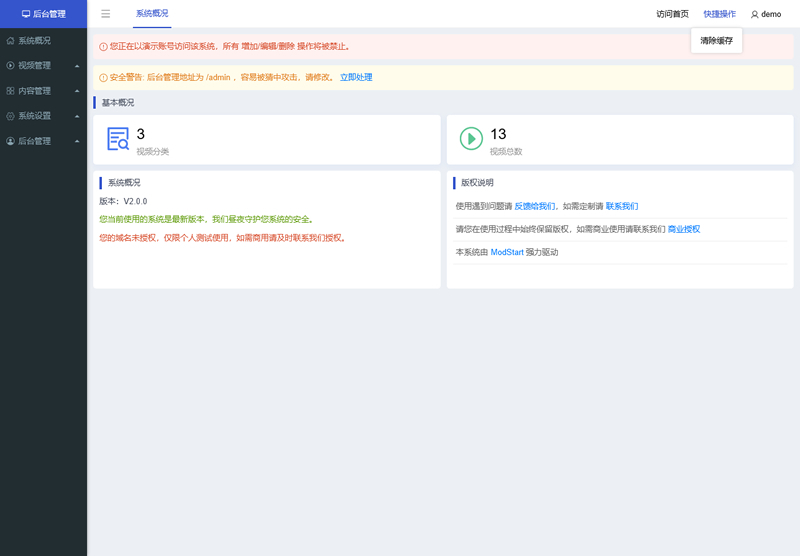Expand the 系统设置 menu arrow
This screenshot has width=800, height=556.
[77, 116]
